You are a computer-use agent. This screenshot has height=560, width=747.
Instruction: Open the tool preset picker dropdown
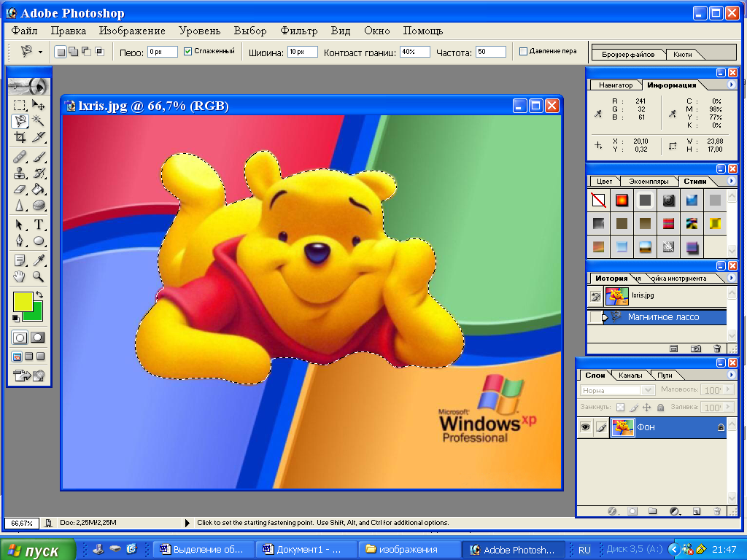(41, 52)
